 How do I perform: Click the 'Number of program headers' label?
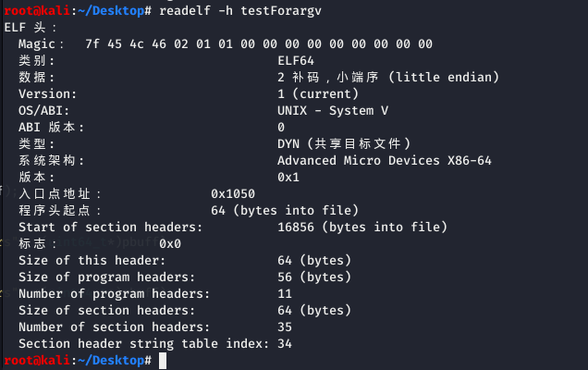[114, 293]
